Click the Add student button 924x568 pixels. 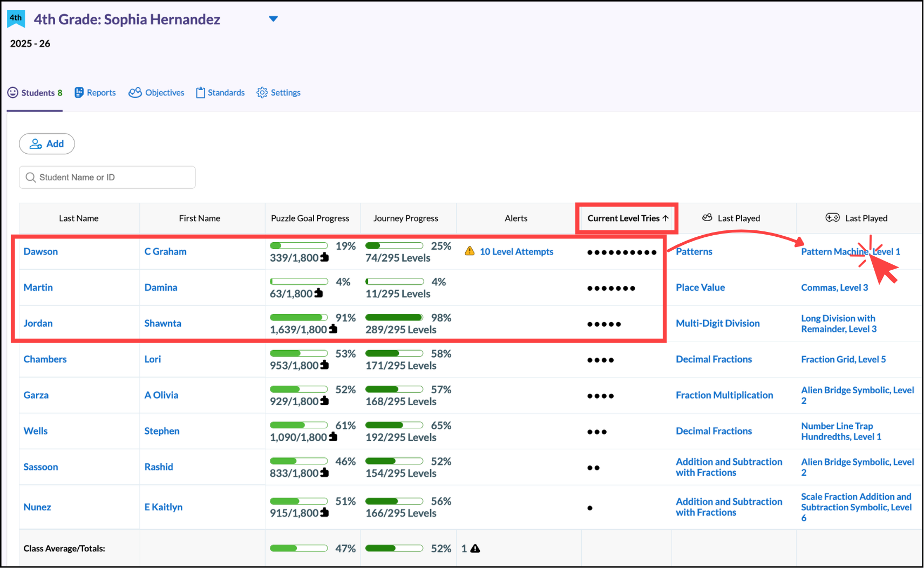47,144
